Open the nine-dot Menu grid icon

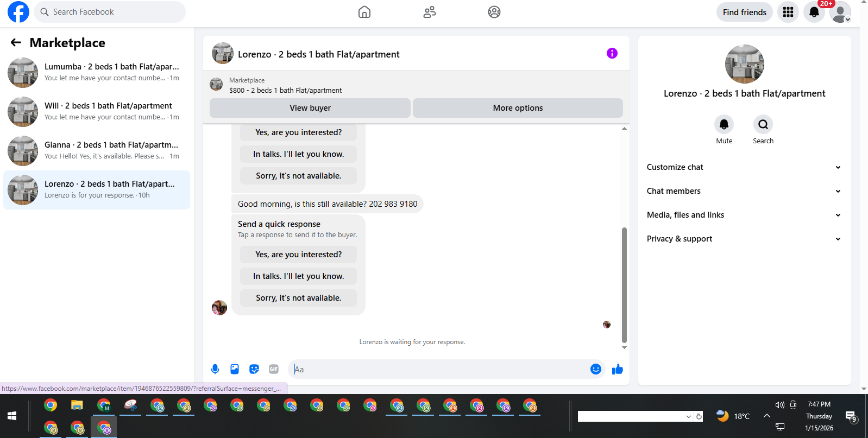click(788, 12)
